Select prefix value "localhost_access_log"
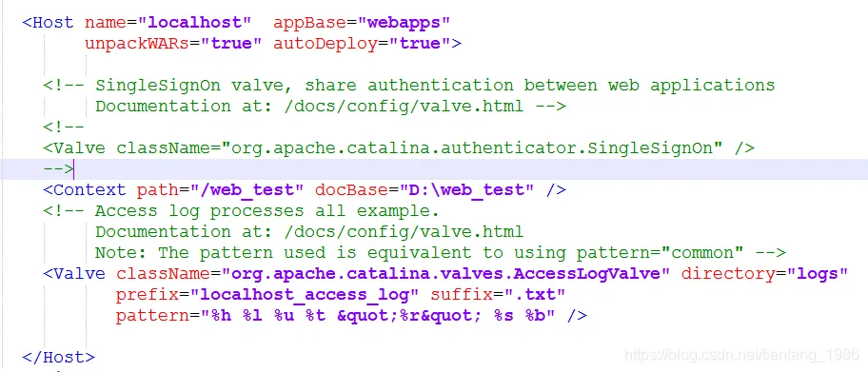Image resolution: width=868 pixels, height=372 pixels. 305,295
